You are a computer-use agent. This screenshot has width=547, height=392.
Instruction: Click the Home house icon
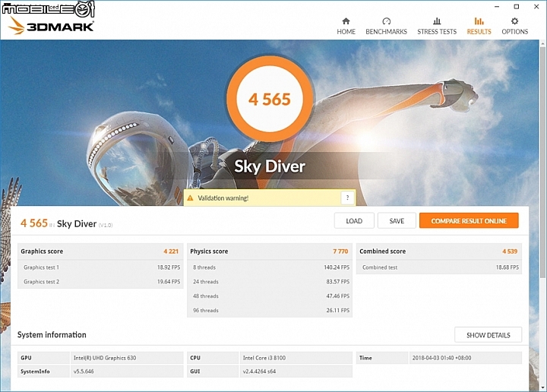point(346,21)
